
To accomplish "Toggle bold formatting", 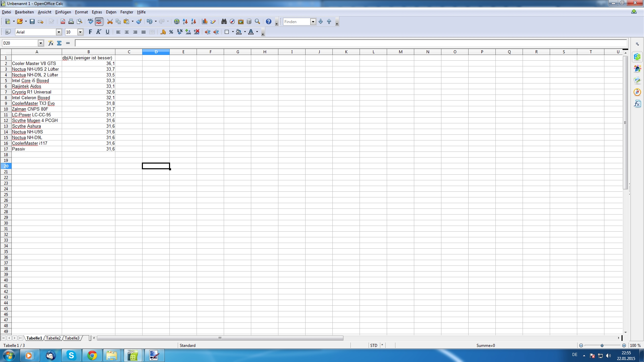I will click(x=90, y=32).
